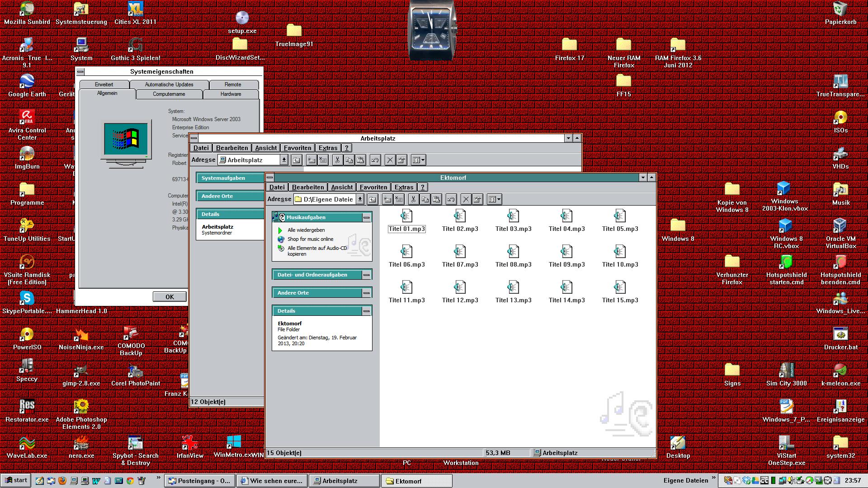Click start button on taskbar

16,480
